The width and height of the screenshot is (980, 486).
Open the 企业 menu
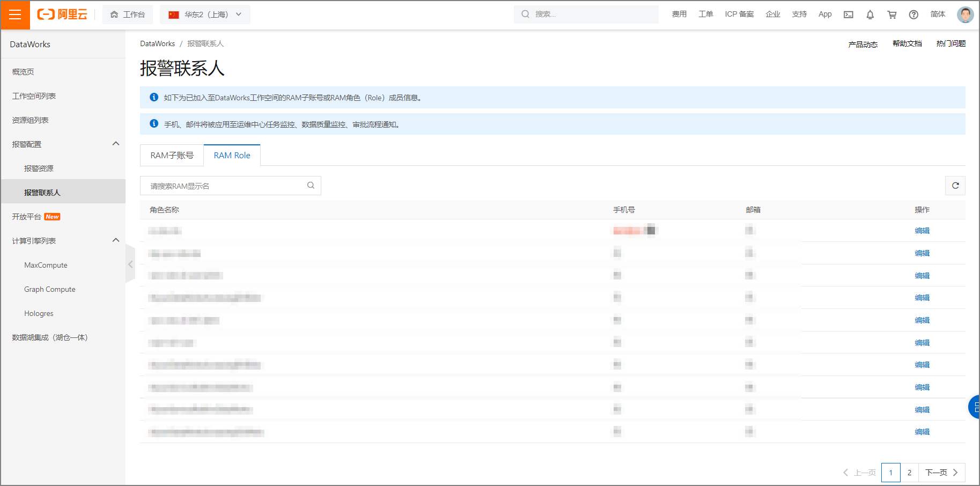pos(773,14)
